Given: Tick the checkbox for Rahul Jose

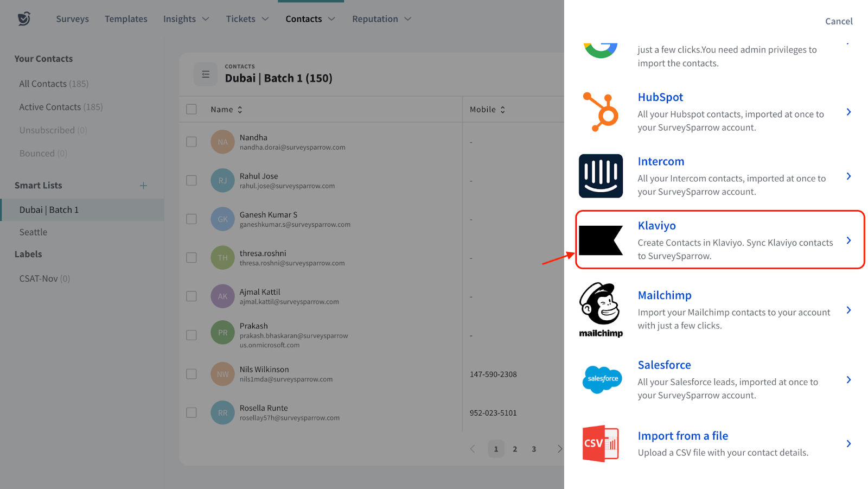Looking at the screenshot, I should coord(192,180).
